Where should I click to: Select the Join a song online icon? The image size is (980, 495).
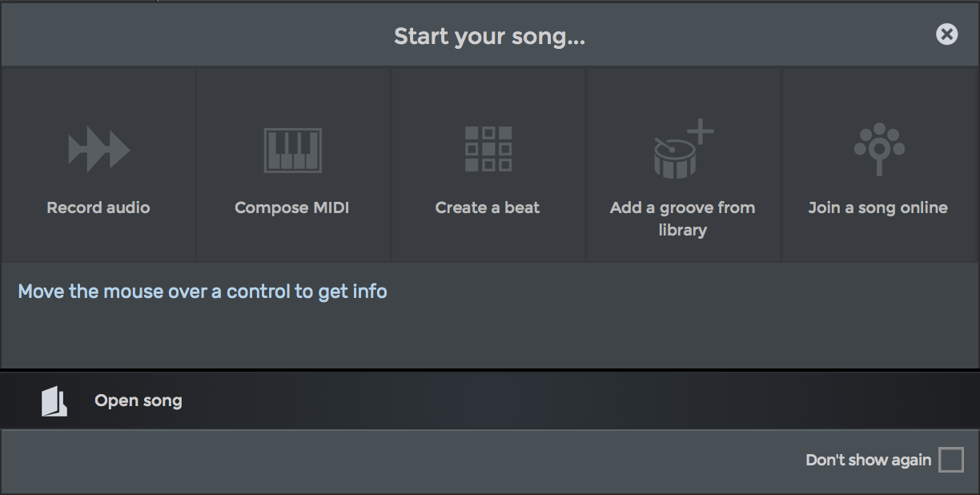click(878, 149)
